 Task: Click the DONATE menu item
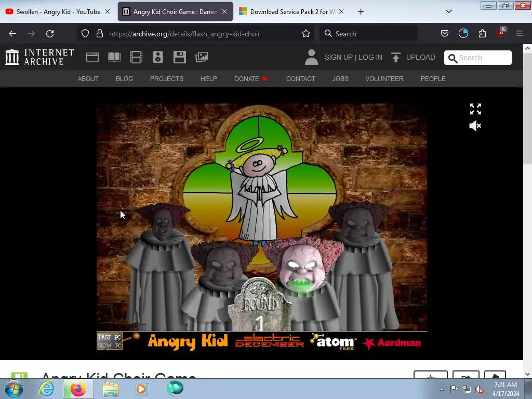click(251, 79)
